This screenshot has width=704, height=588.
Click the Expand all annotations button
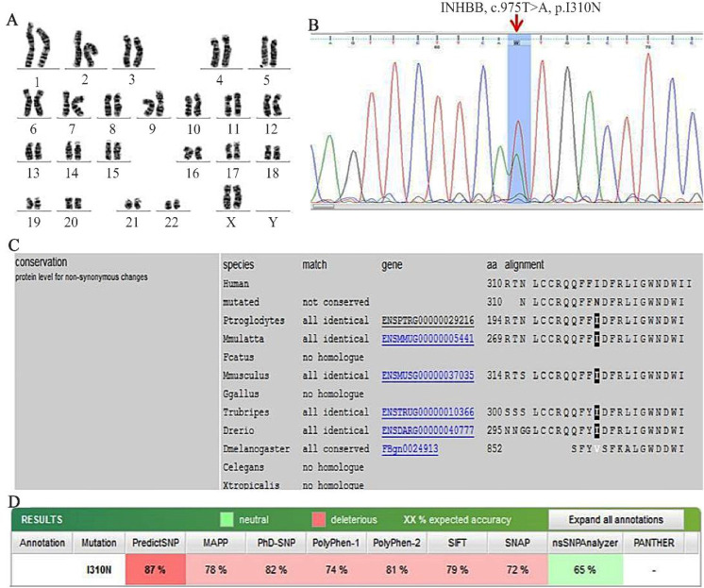tap(615, 520)
